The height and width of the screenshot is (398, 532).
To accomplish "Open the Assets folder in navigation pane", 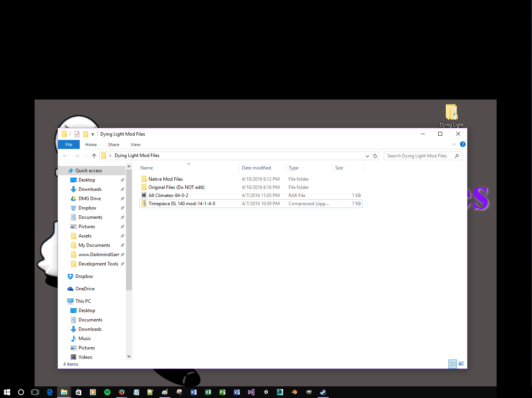I will (85, 236).
